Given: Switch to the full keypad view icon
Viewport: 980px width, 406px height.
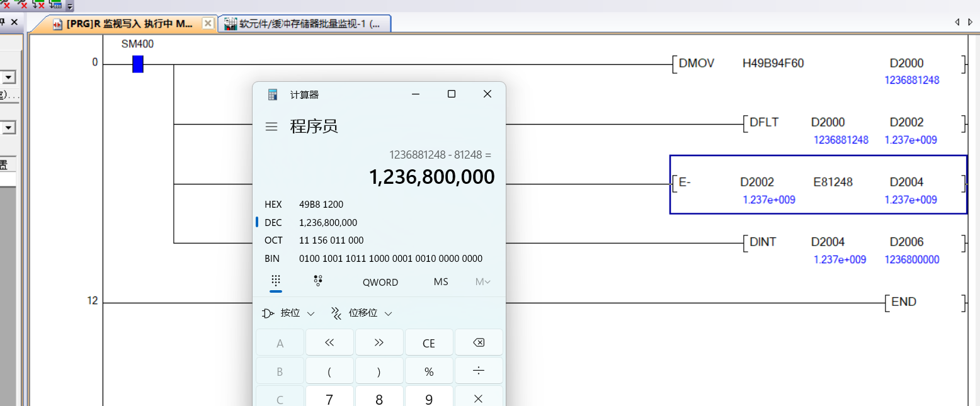Looking at the screenshot, I should click(276, 281).
